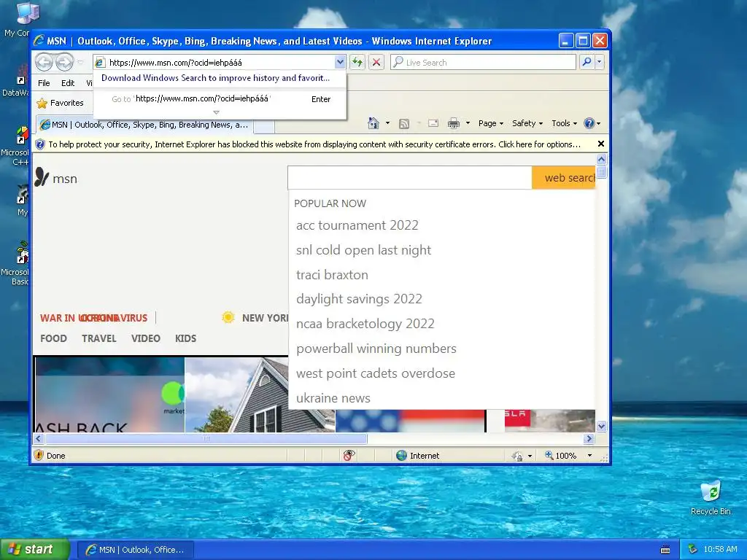
Task: Open the Help question mark icon
Action: click(x=589, y=123)
